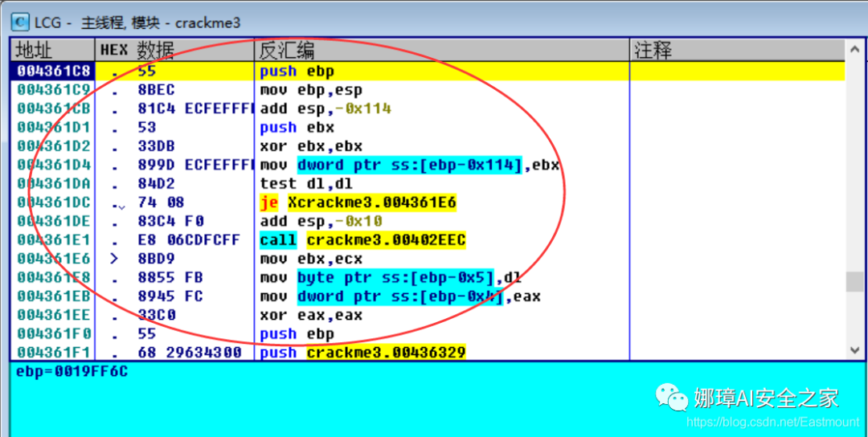Click the 'mov ebx,ecx' instruction
Screen dimensions: 868x437
coord(311,259)
